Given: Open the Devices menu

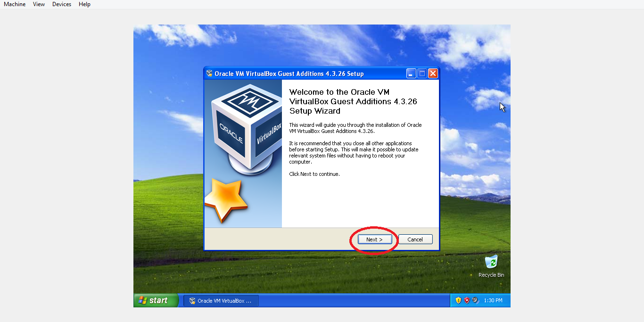Looking at the screenshot, I should (x=61, y=4).
